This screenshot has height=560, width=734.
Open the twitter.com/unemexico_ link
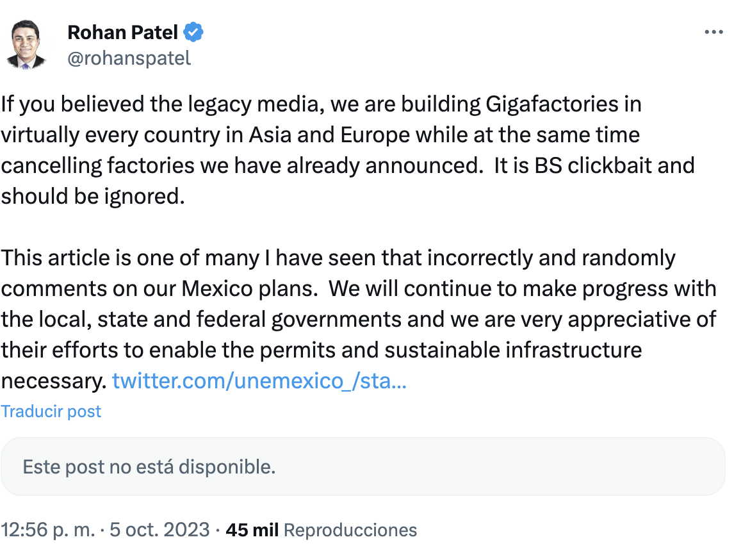tap(259, 381)
